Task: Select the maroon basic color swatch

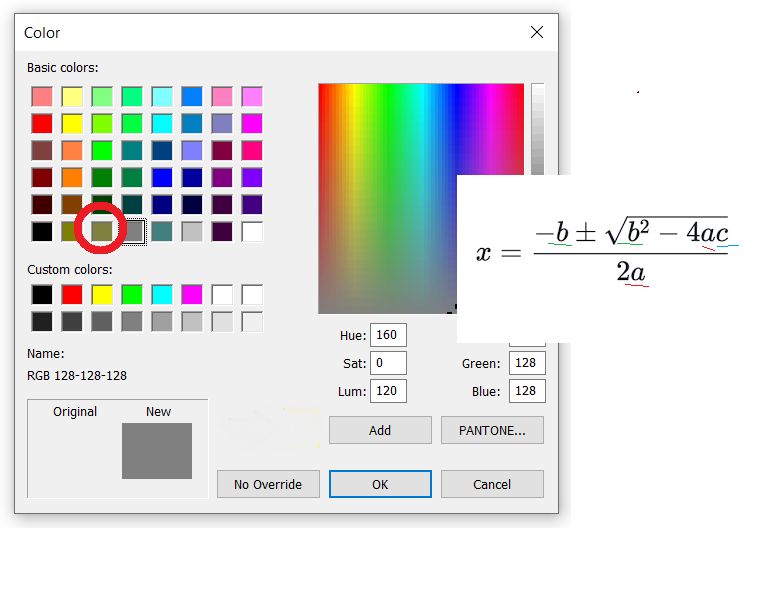Action: point(42,177)
